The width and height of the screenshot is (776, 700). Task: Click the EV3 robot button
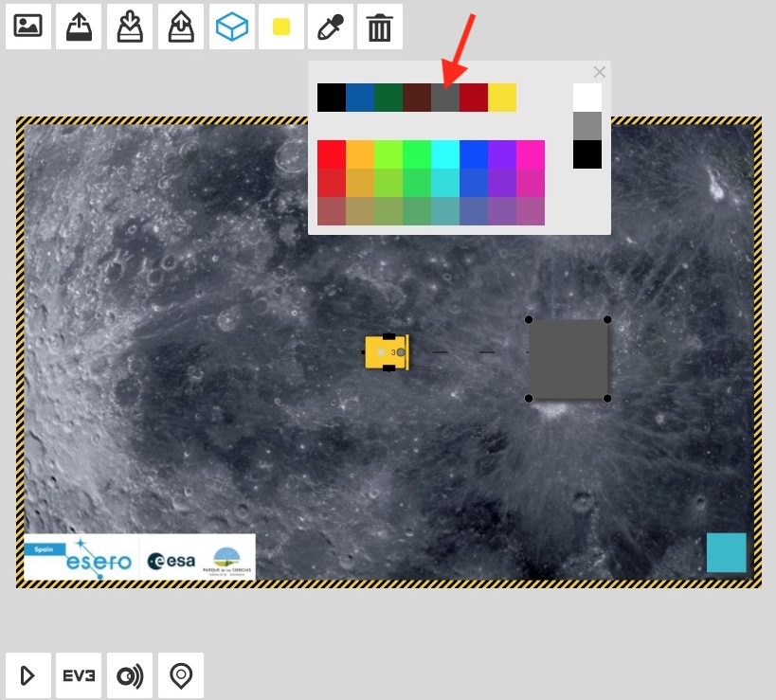(x=79, y=675)
